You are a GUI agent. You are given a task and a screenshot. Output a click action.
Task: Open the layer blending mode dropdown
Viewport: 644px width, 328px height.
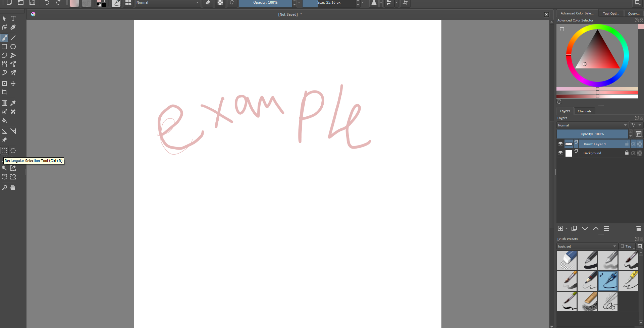(x=592, y=125)
